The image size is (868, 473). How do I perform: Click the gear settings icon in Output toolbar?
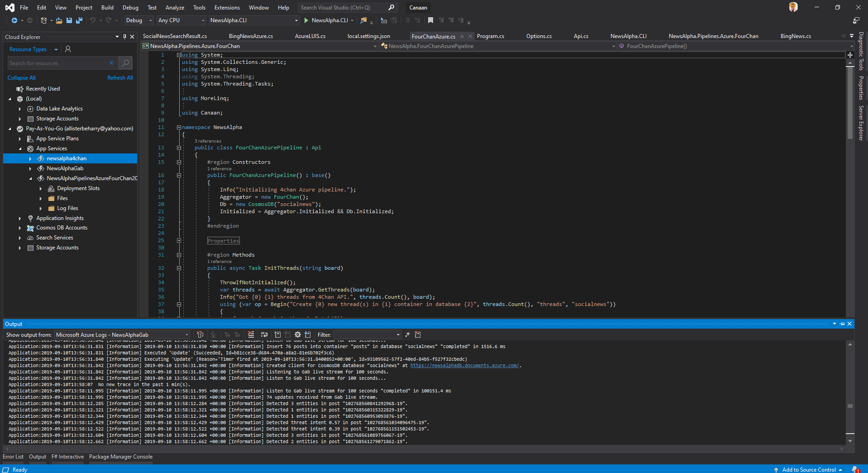[298, 335]
